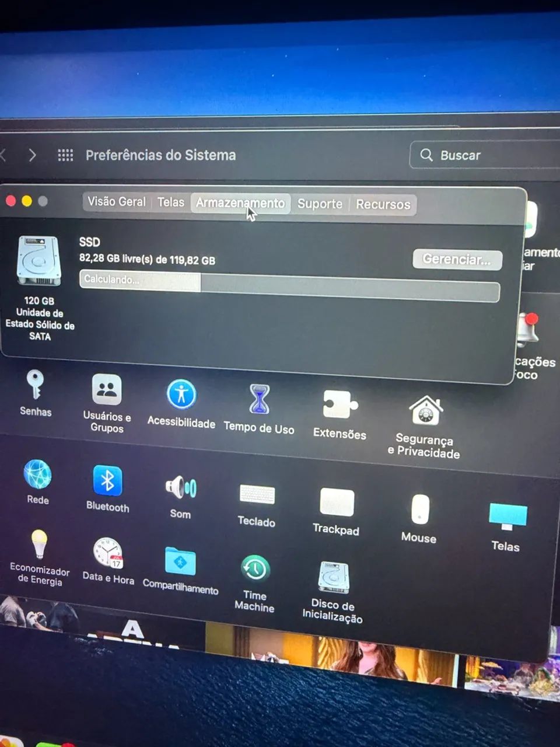
Task: Select the Armazenamento tab
Action: [240, 203]
